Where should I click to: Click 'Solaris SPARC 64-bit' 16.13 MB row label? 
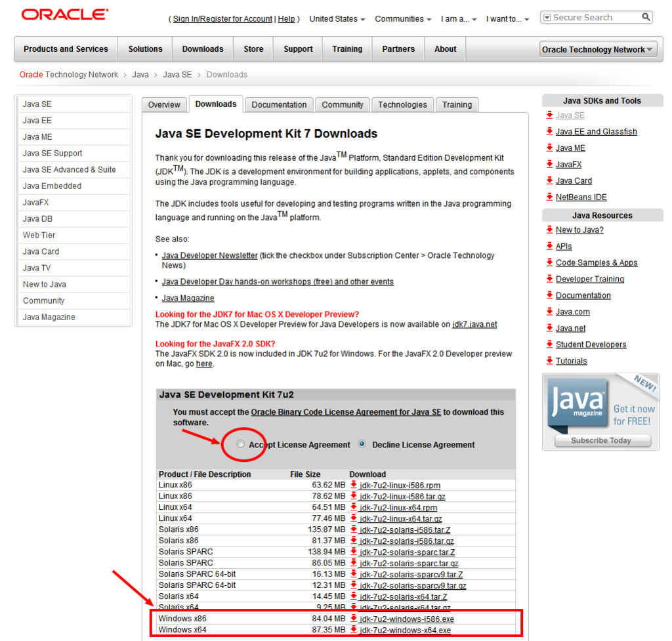click(x=197, y=573)
